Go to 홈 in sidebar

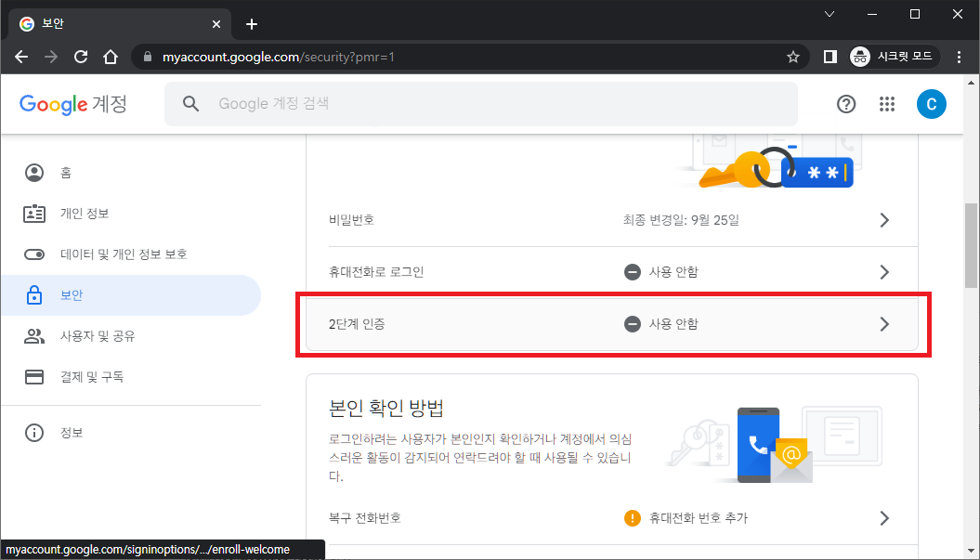[131, 173]
